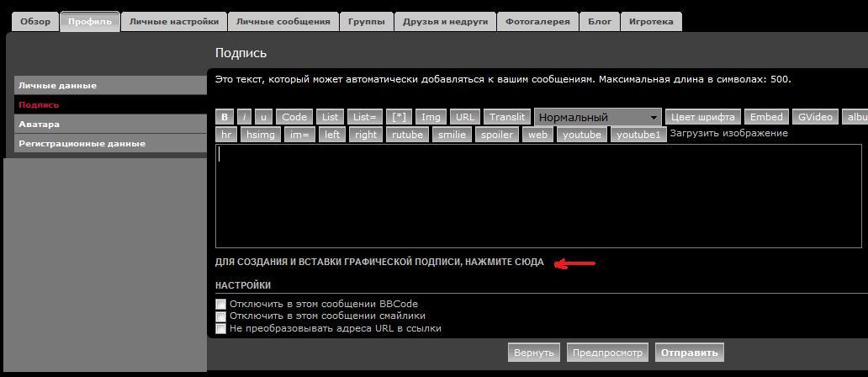The height and width of the screenshot is (377, 868).
Task: Apply italic with the i button
Action: tap(244, 117)
